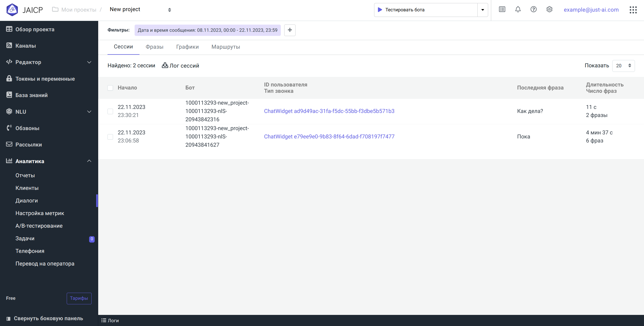Select the 23:30:21 session checkbox

click(110, 111)
